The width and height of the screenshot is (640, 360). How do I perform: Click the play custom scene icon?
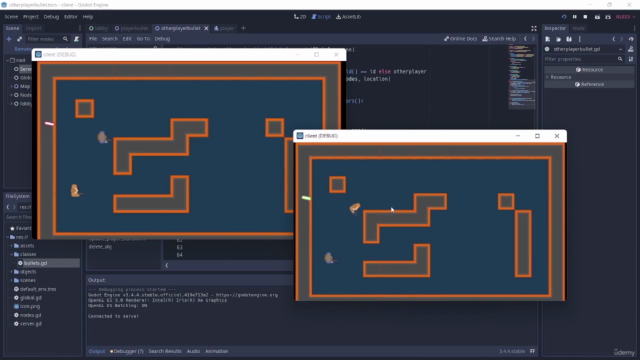point(608,17)
